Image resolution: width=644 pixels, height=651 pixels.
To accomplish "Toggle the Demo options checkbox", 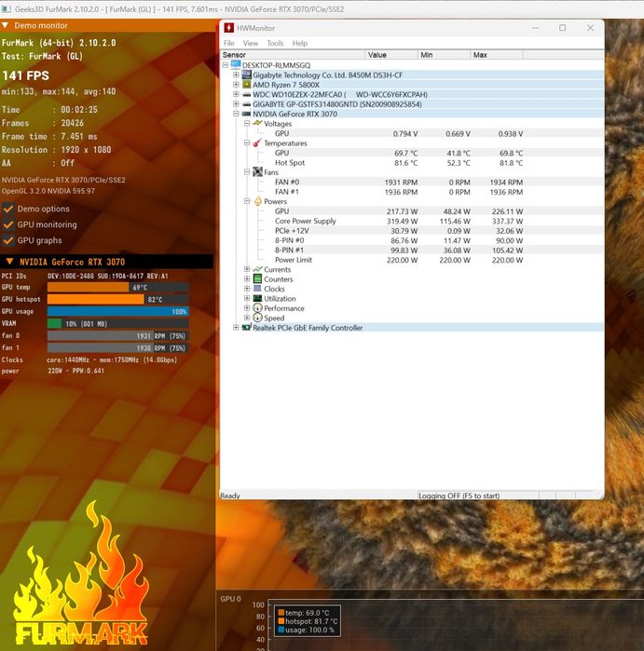I will pos(8,209).
